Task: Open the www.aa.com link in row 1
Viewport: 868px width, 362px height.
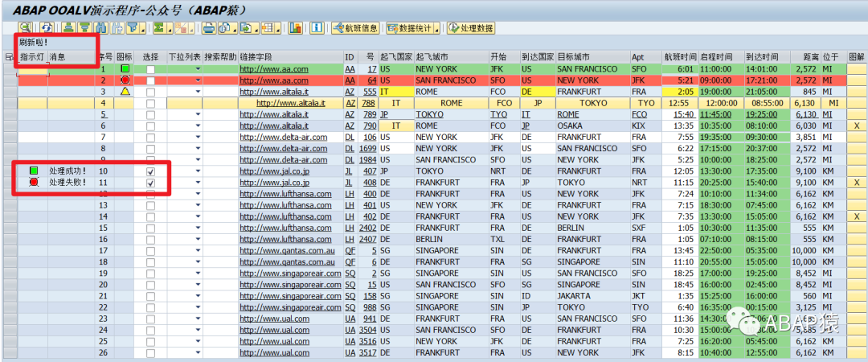Action: [274, 68]
